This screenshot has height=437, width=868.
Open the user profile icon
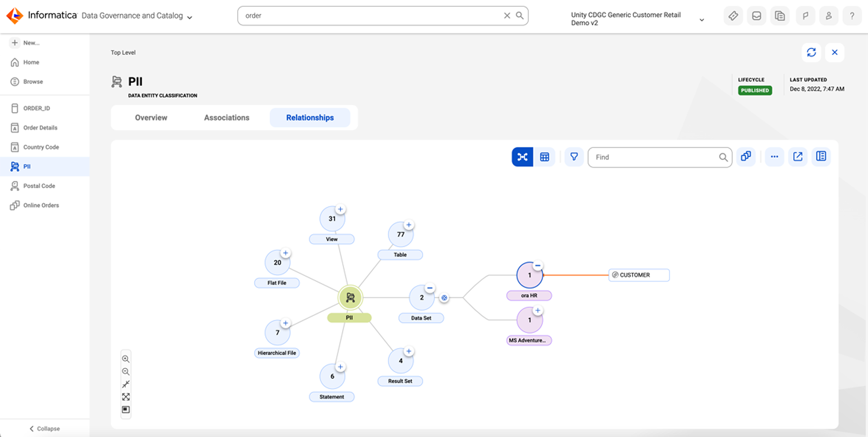(x=828, y=16)
